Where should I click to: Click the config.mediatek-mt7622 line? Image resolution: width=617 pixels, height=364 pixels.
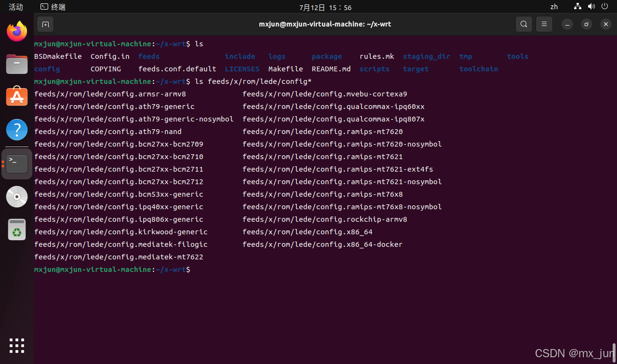[119, 257]
